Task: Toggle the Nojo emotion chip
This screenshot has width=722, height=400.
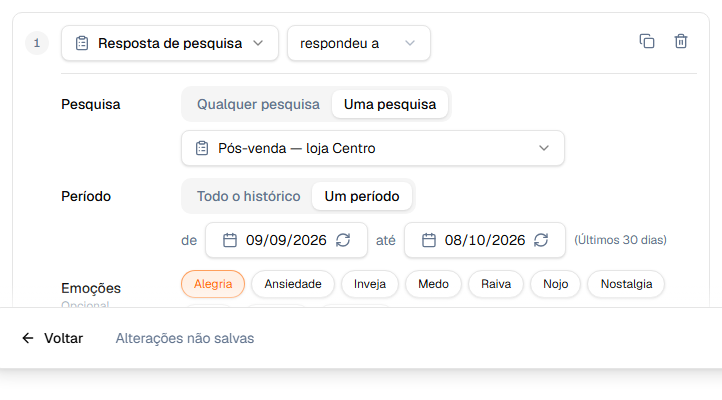Action: pyautogui.click(x=555, y=284)
